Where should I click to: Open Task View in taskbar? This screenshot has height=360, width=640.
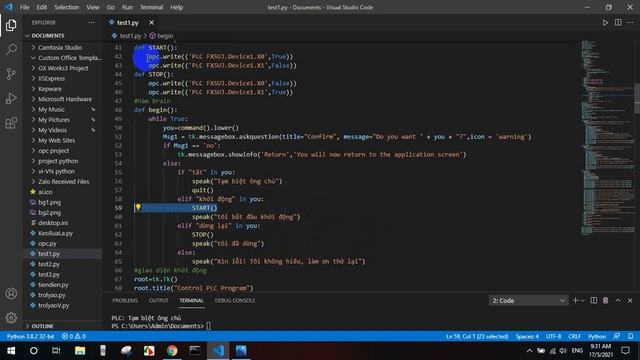point(56,351)
